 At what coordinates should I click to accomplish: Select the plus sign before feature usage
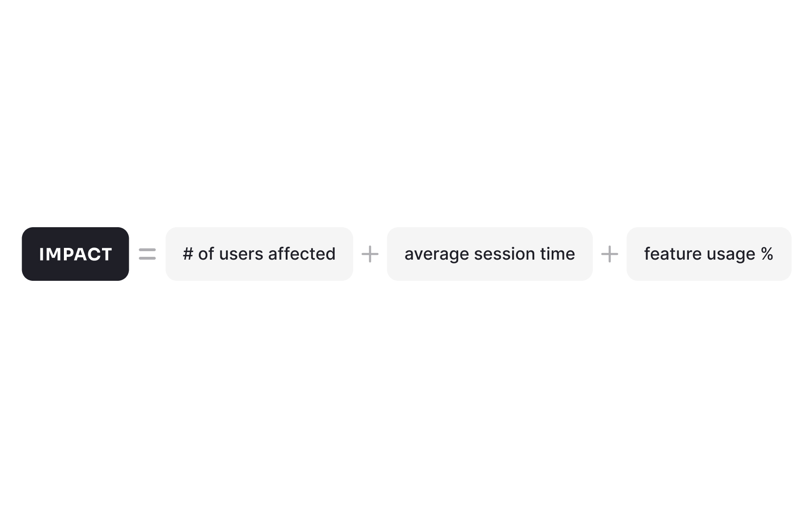[609, 254]
